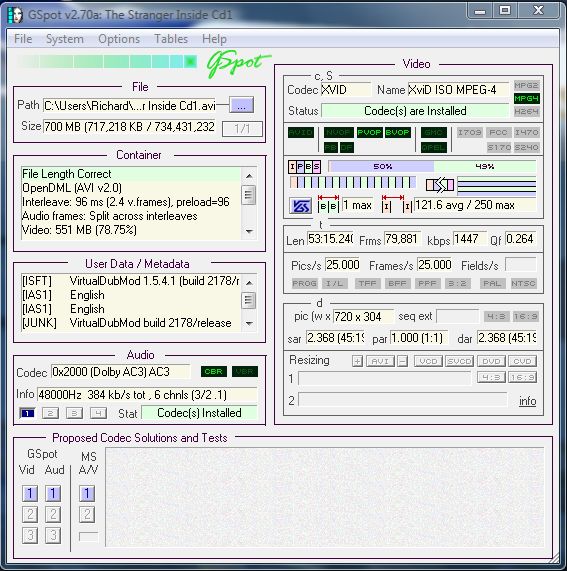Select the File Length Correct row
Screen dimensions: 567x571
point(131,174)
